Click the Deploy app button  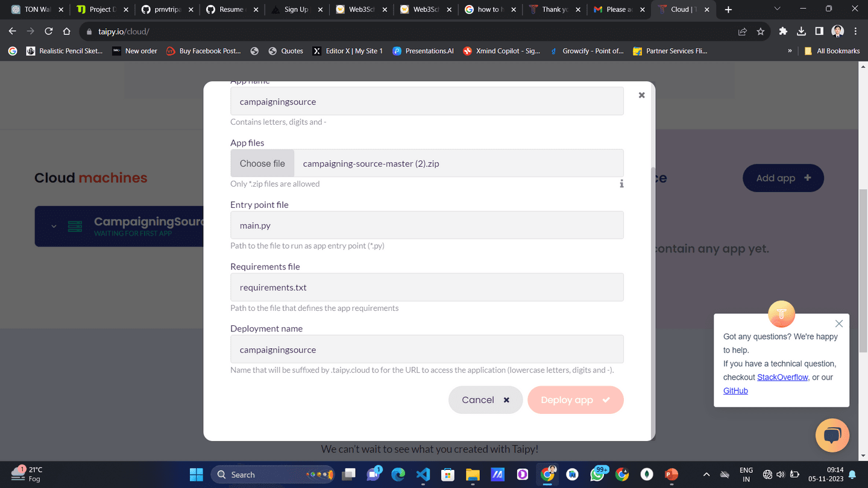(576, 400)
